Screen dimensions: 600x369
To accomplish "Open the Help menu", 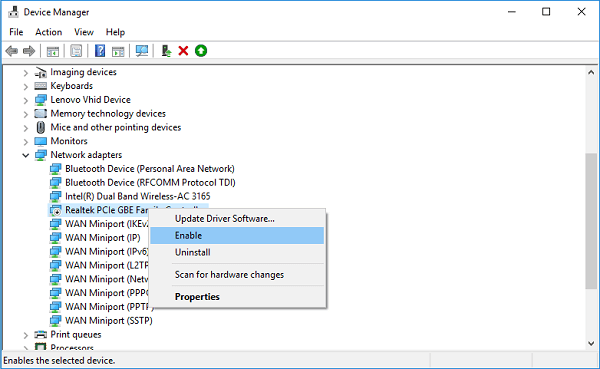I will [115, 32].
